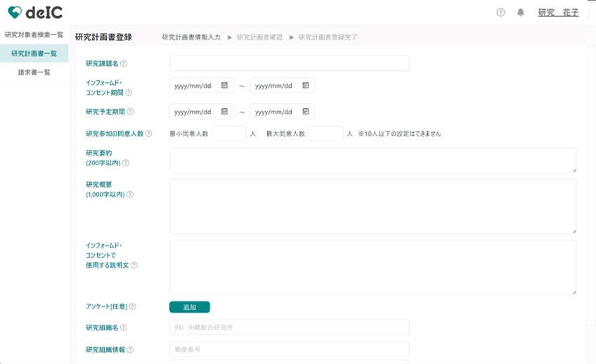
Task: Show help for 研究組織情報
Action: tap(130, 349)
